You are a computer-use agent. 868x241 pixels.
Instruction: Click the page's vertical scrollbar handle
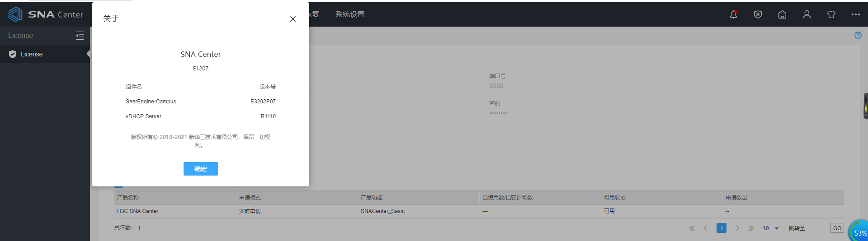pyautogui.click(x=866, y=106)
